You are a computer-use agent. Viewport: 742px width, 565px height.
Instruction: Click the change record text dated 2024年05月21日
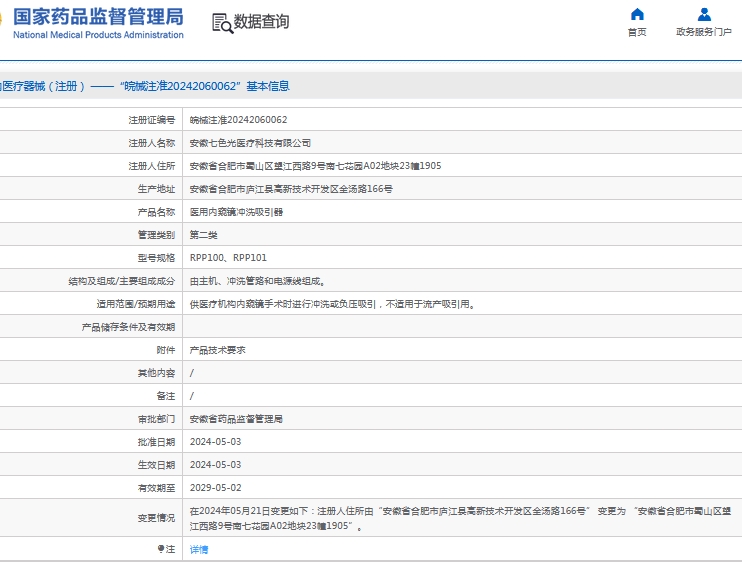click(460, 518)
